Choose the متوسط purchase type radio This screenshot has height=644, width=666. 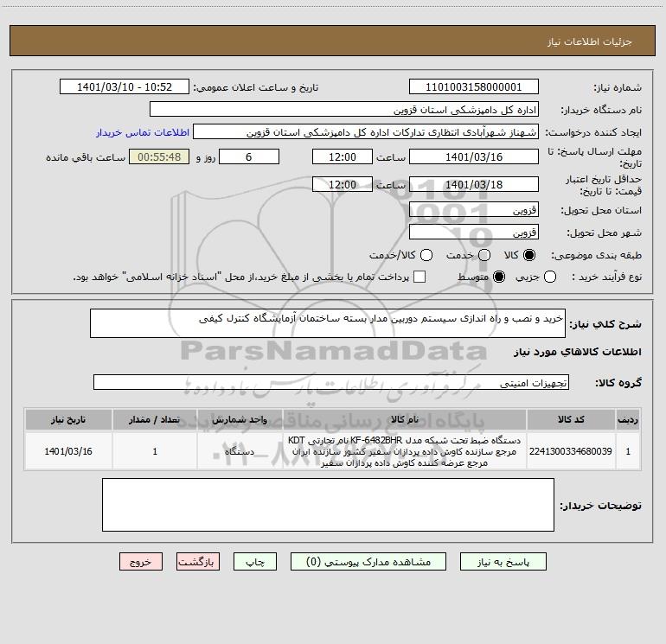tap(499, 277)
